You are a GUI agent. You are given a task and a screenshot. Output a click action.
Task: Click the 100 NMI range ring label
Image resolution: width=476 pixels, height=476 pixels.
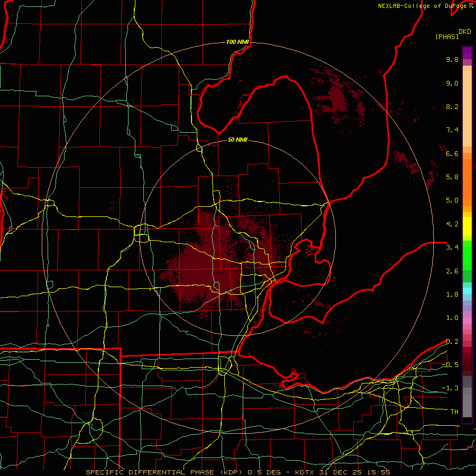237,42
